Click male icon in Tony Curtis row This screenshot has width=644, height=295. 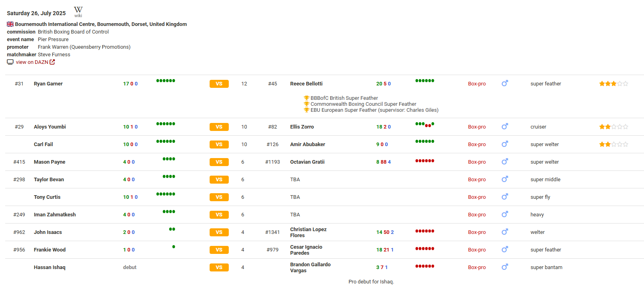(505, 197)
